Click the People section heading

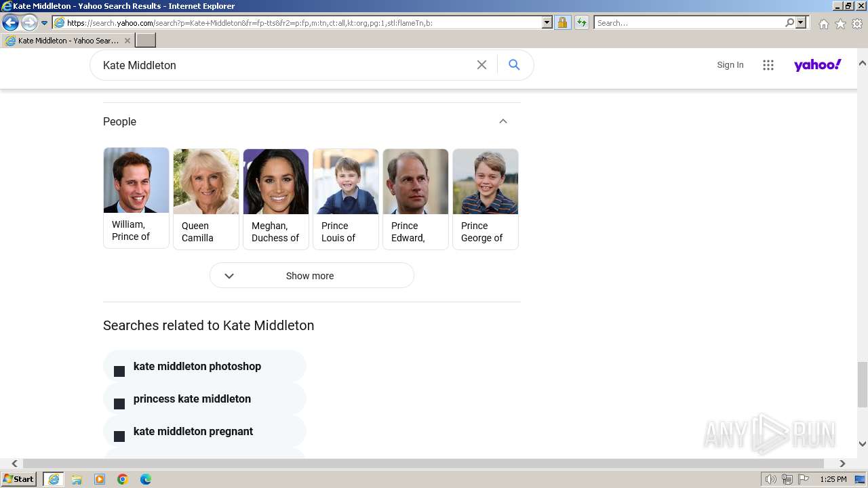pos(120,121)
